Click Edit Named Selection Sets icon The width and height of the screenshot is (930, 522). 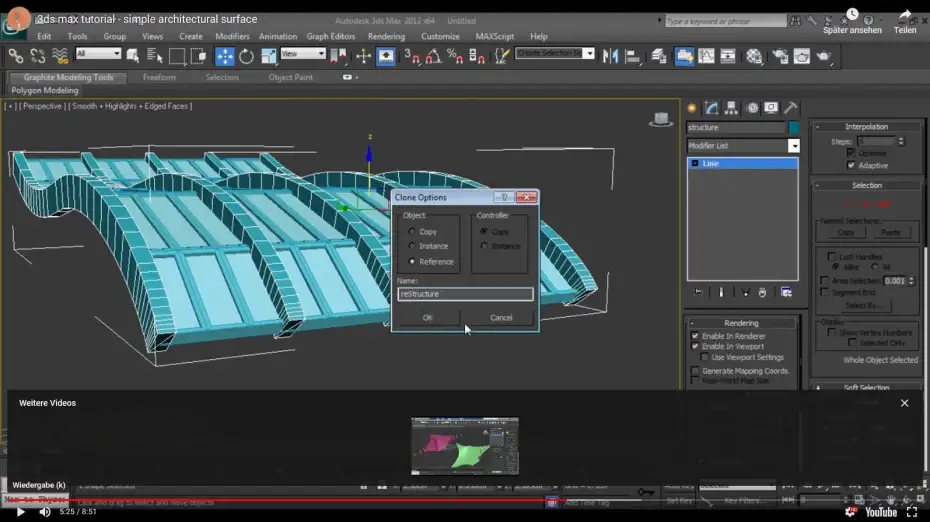(502, 56)
